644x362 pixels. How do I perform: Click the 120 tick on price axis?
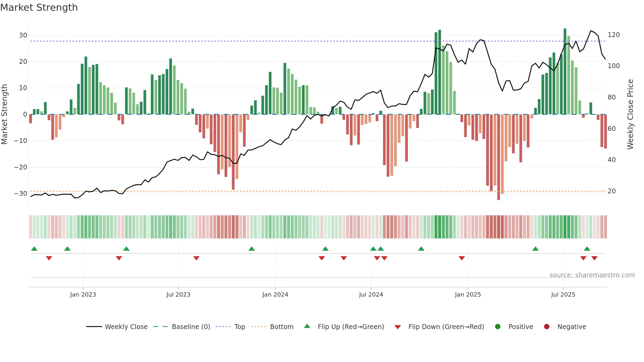point(614,35)
